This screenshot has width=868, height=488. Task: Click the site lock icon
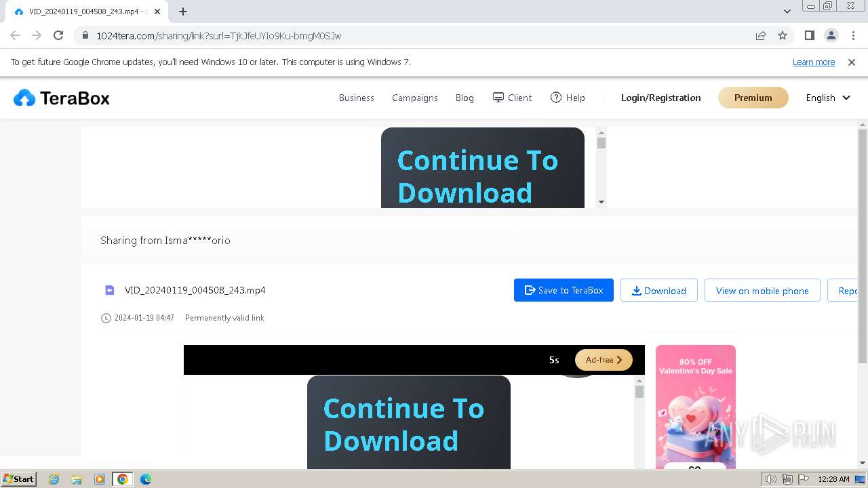[85, 36]
